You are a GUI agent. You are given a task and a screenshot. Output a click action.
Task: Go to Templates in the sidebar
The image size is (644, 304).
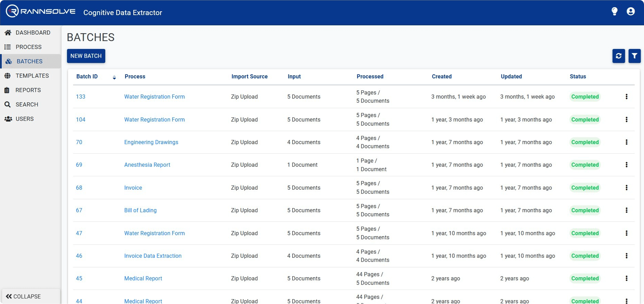(32, 76)
